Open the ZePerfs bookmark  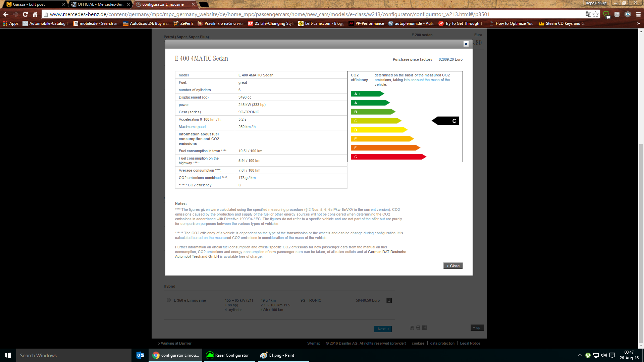183,23
